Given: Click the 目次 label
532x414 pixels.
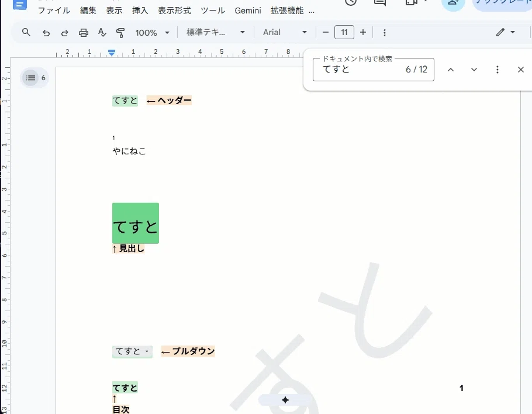Looking at the screenshot, I should click(x=121, y=409).
